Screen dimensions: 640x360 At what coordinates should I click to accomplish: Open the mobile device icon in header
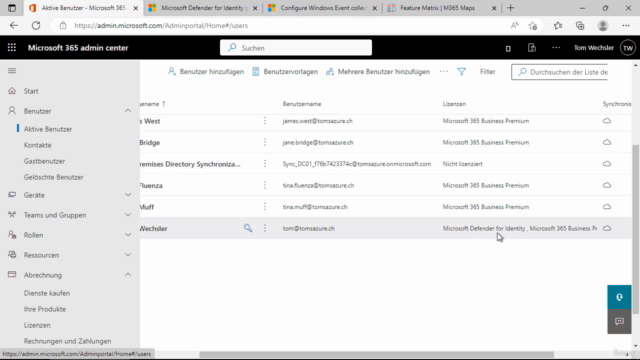pos(508,48)
